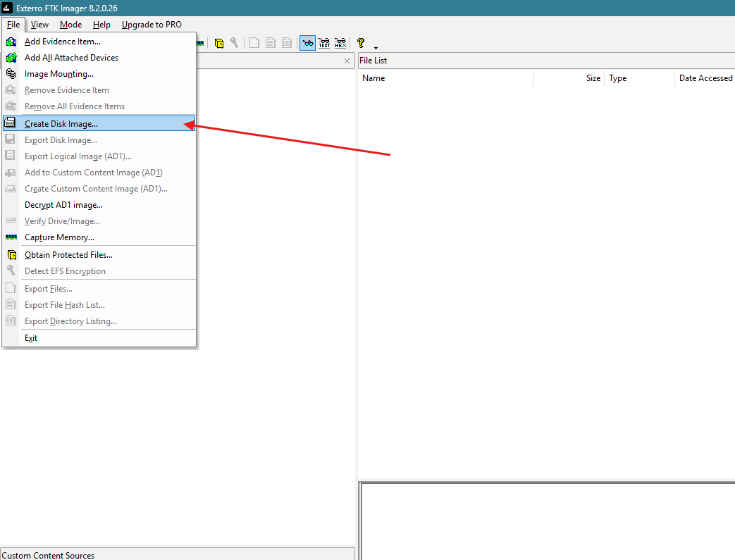
Task: Sort file list by Size column
Action: (x=569, y=78)
